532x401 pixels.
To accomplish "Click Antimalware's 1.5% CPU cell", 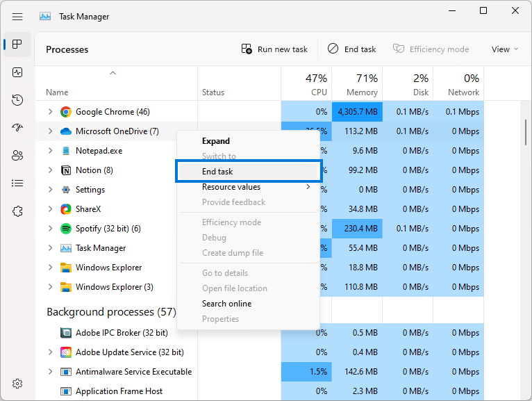I will coord(306,372).
